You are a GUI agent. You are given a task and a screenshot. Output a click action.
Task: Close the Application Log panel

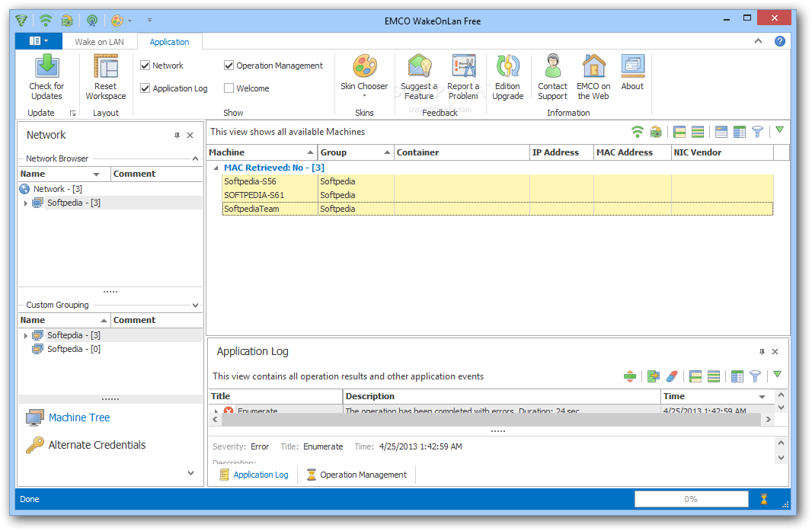(x=775, y=352)
